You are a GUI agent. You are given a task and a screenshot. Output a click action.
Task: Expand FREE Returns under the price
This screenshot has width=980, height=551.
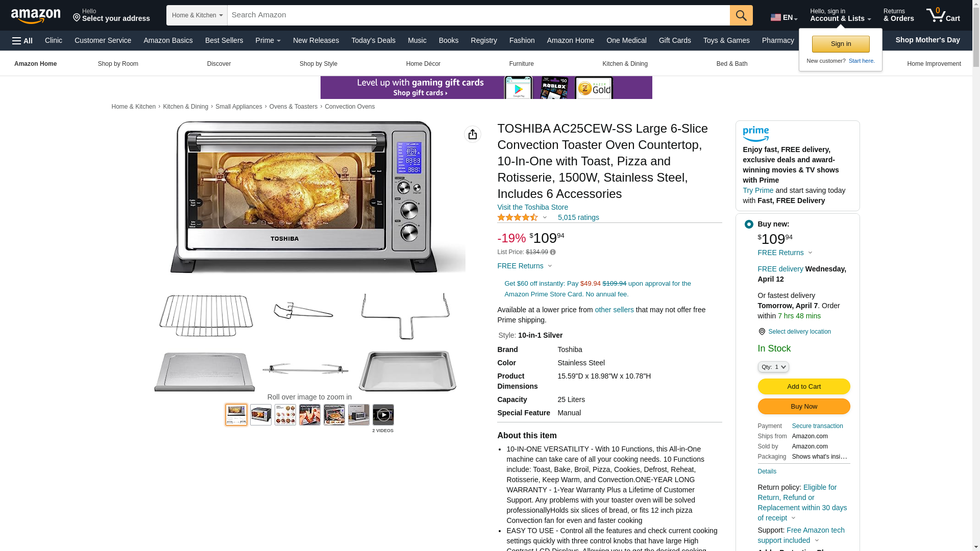click(525, 266)
